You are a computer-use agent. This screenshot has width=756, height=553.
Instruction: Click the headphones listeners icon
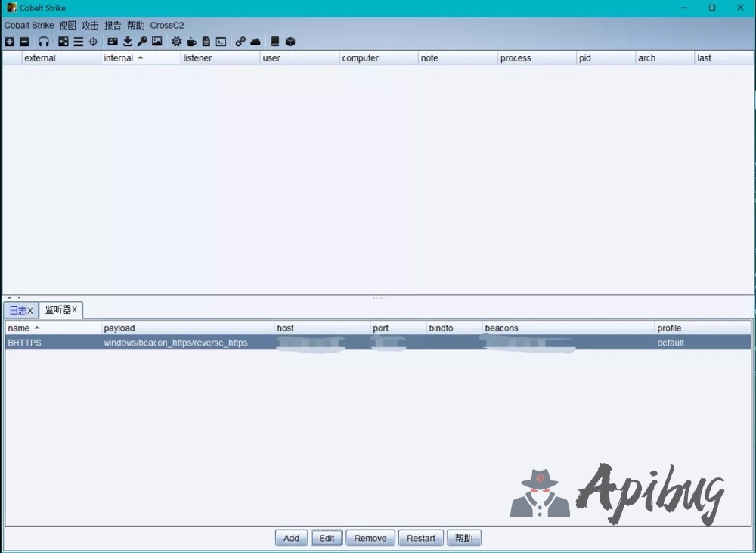pos(44,42)
